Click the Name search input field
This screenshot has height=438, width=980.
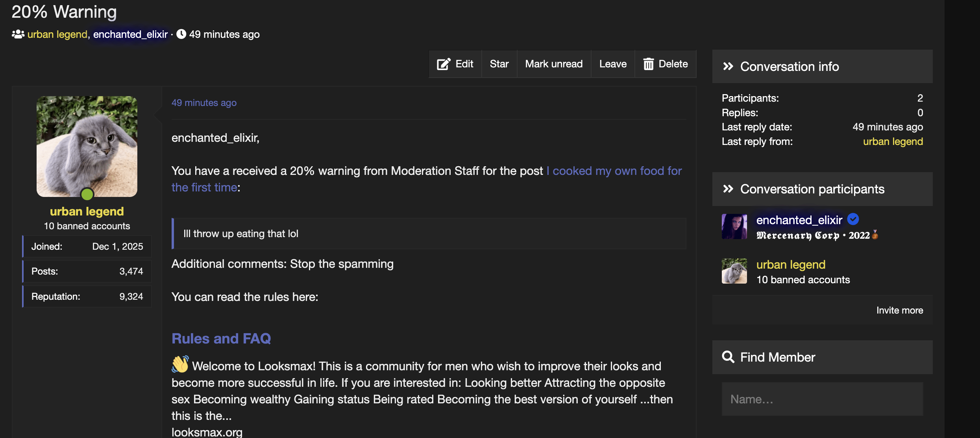click(822, 399)
